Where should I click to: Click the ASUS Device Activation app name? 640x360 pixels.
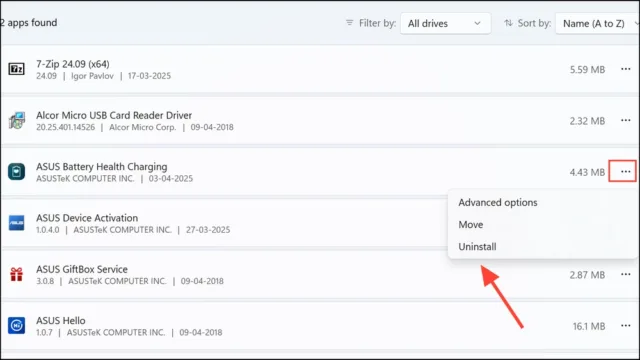87,218
